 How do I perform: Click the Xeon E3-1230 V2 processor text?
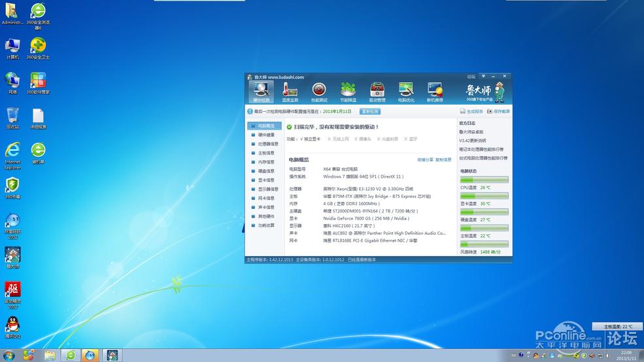(368, 189)
